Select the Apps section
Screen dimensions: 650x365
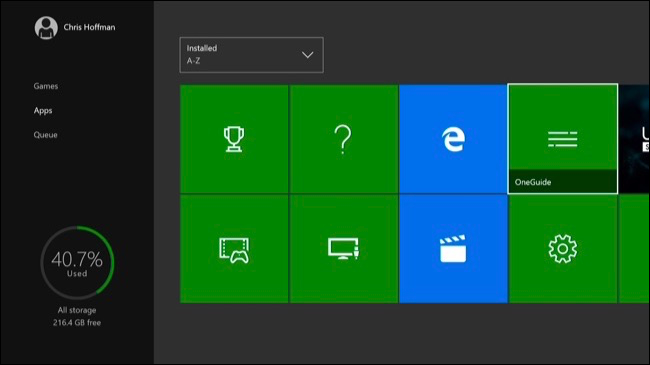coord(43,111)
